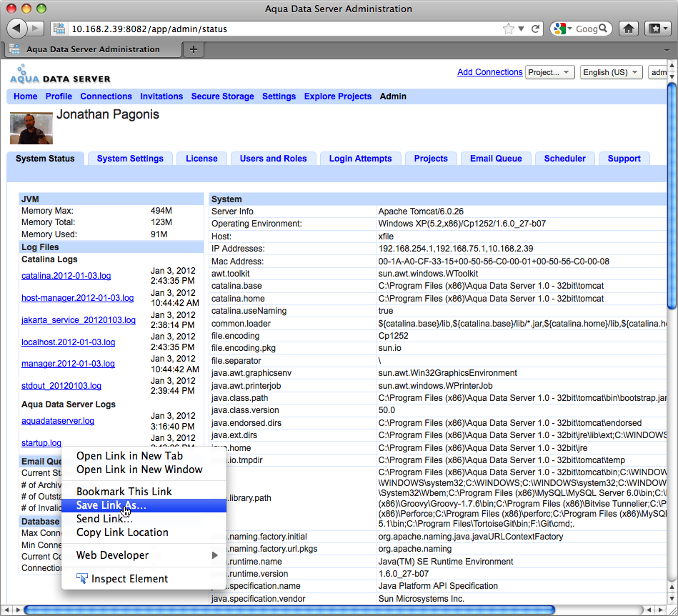Go to Home in navigation bar

(x=26, y=96)
